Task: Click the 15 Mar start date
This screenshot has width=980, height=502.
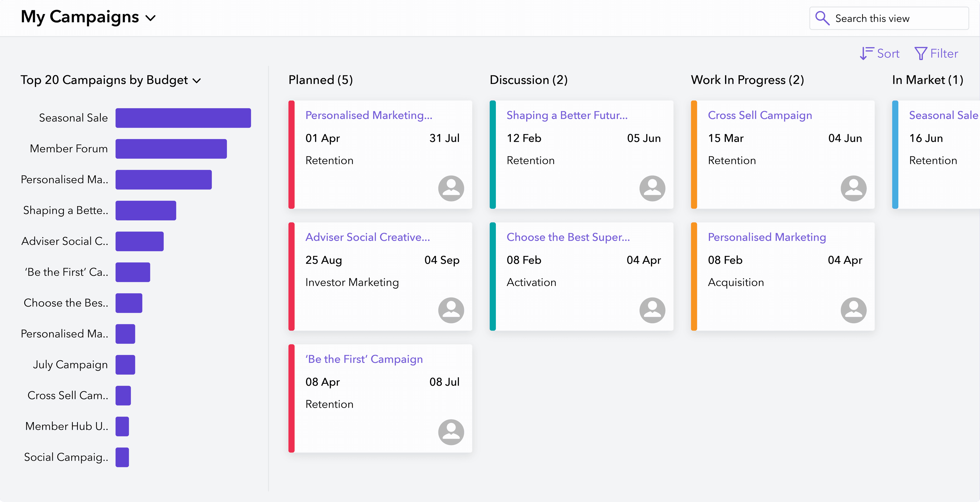Action: pos(726,138)
